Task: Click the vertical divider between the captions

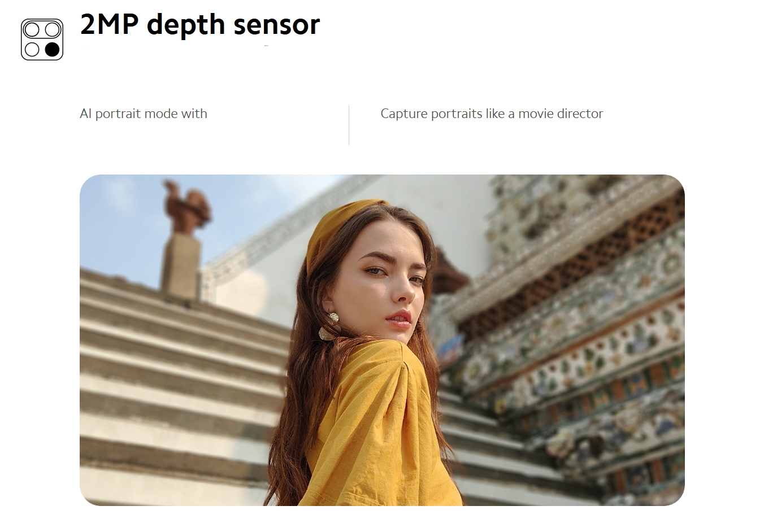Action: (x=349, y=125)
